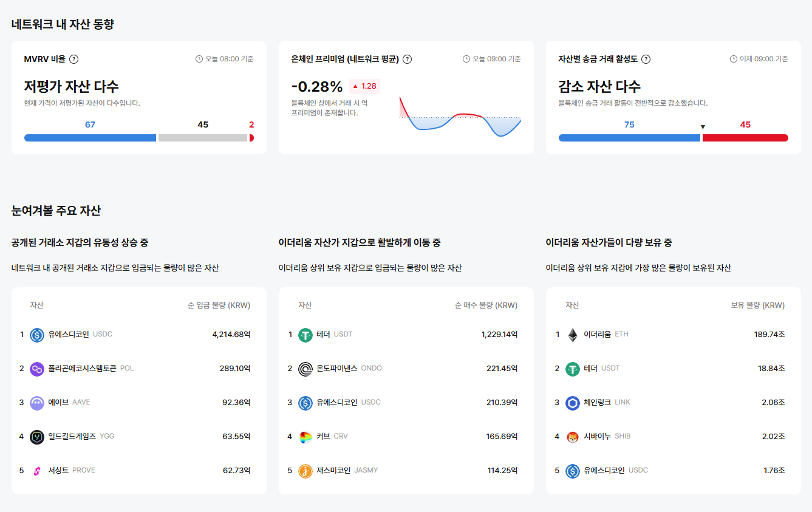Click the 보유 물량 (KRW) column header
The height and width of the screenshot is (512, 812).
tap(757, 305)
